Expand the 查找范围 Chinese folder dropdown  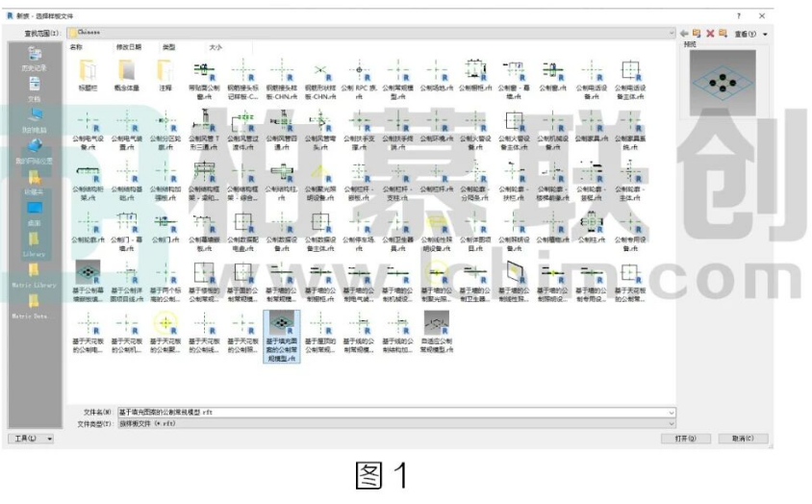[x=672, y=33]
